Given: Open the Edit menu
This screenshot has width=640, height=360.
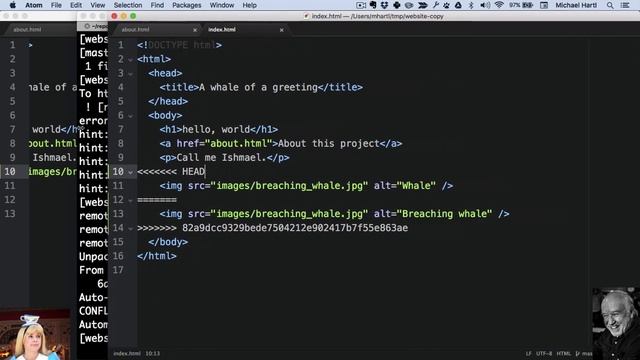Looking at the screenshot, I should [x=76, y=5].
